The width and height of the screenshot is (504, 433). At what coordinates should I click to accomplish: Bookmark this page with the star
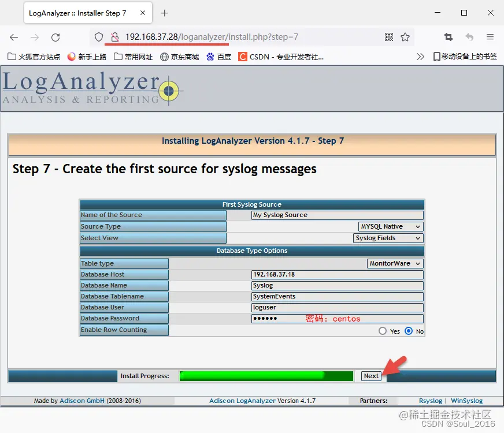405,37
